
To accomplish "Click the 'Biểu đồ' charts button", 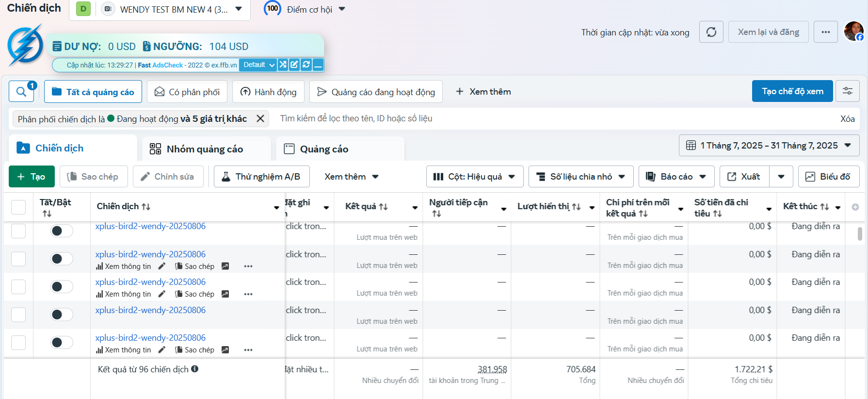I will [829, 177].
